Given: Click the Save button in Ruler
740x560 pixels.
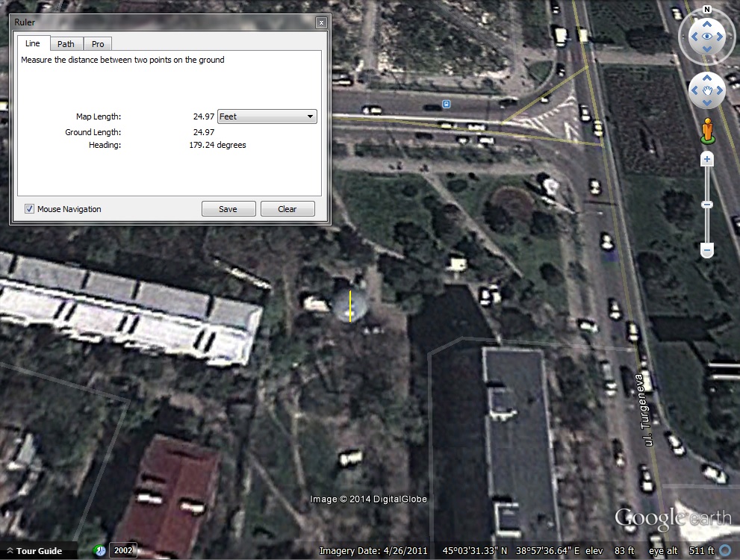Looking at the screenshot, I should tap(228, 209).
